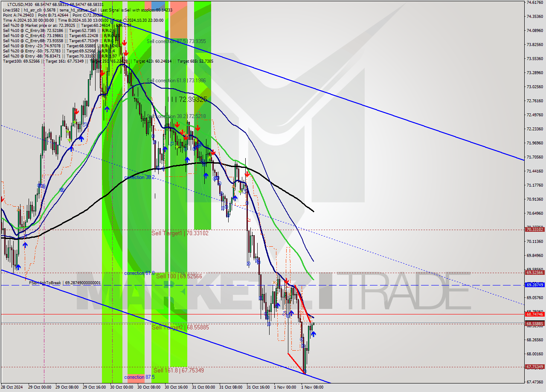Click the 74.61760 price scale value
546x392 pixels.
click(x=535, y=2)
